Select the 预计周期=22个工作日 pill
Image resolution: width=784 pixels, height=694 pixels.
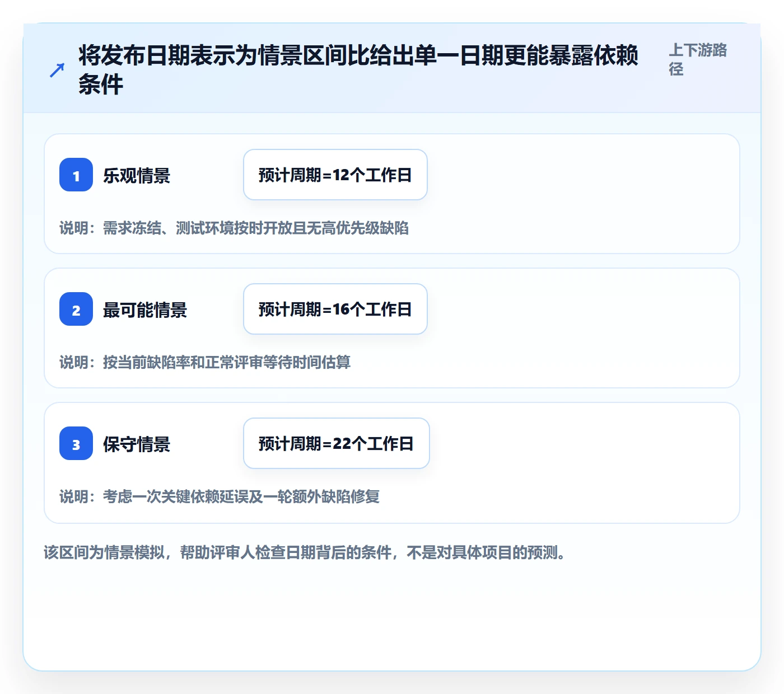[337, 443]
